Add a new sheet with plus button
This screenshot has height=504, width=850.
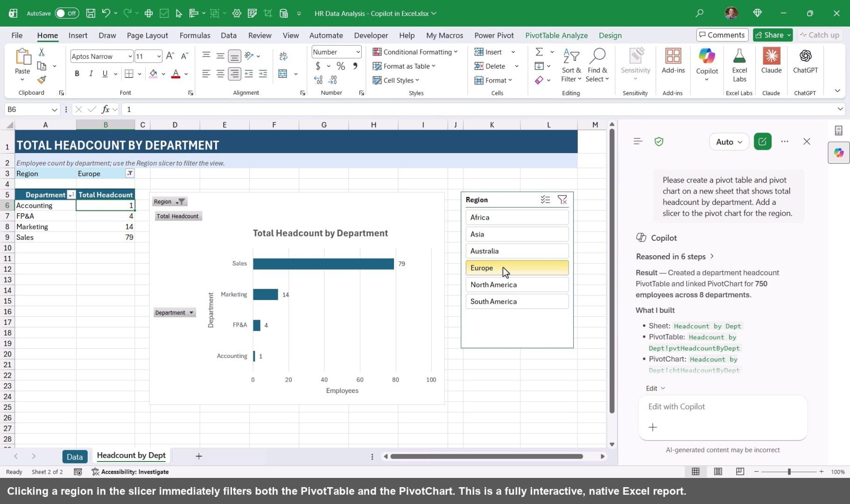click(x=199, y=456)
